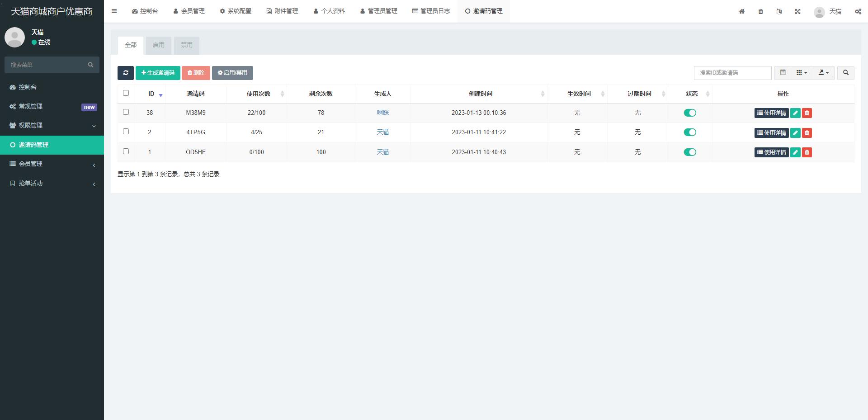Disable the status switch for code M38M9
Image resolution: width=868 pixels, height=420 pixels.
(x=690, y=113)
